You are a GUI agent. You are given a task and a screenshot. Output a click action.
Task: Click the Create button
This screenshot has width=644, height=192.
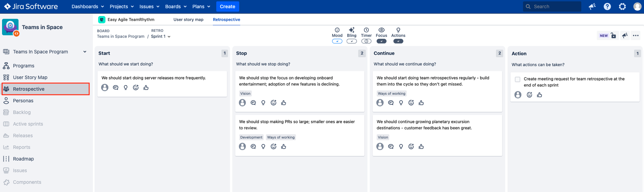pos(228,7)
